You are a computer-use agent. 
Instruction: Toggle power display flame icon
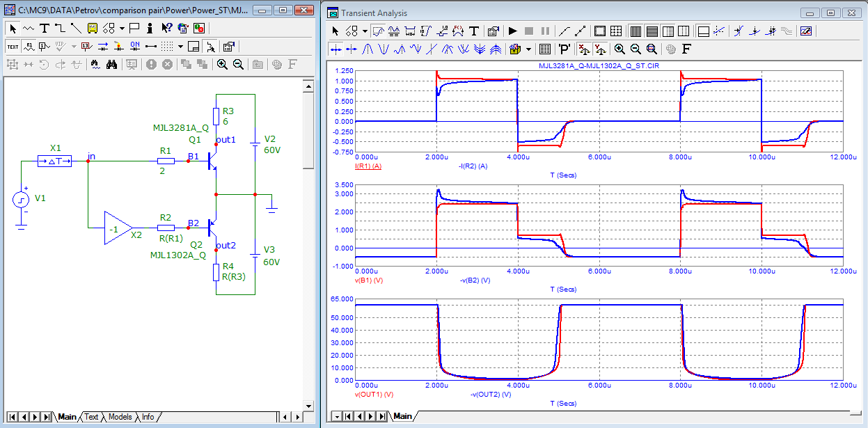[x=118, y=47]
